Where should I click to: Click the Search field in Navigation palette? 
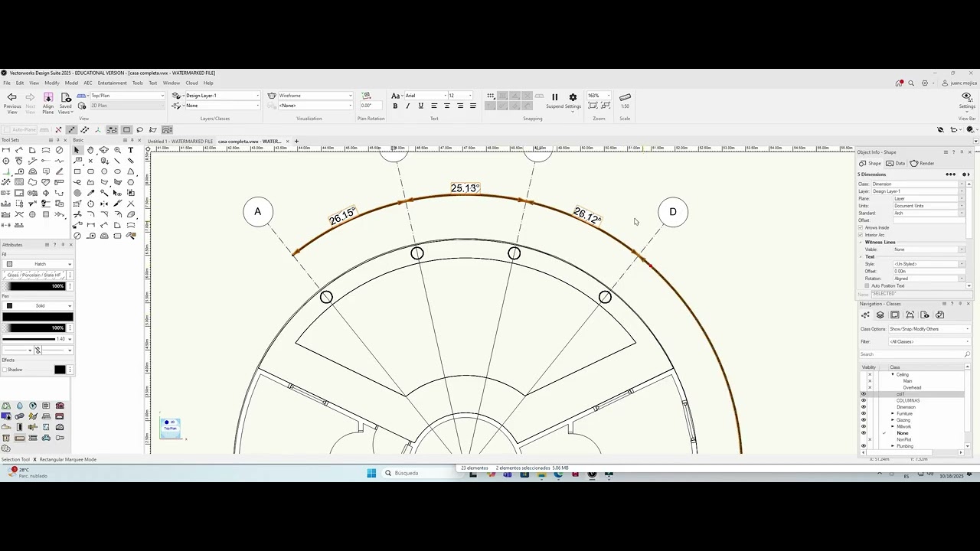(914, 354)
